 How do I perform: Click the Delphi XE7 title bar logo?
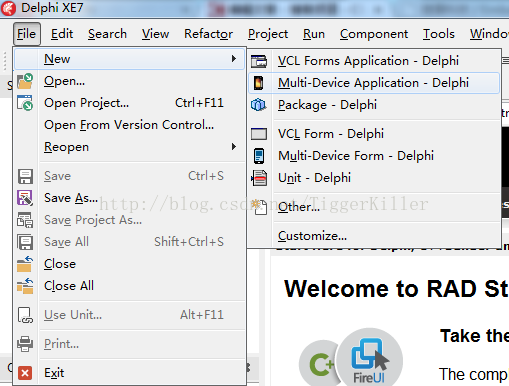pos(8,8)
